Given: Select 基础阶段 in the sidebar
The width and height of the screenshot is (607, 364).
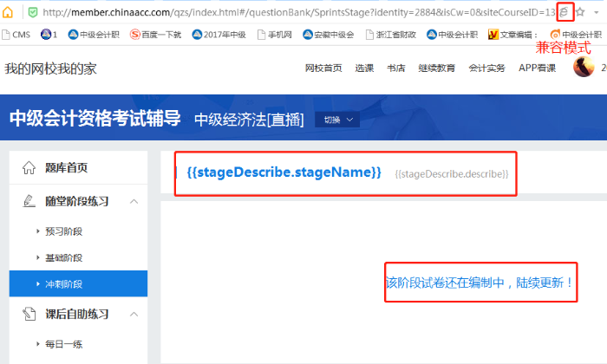Looking at the screenshot, I should coord(63,257).
